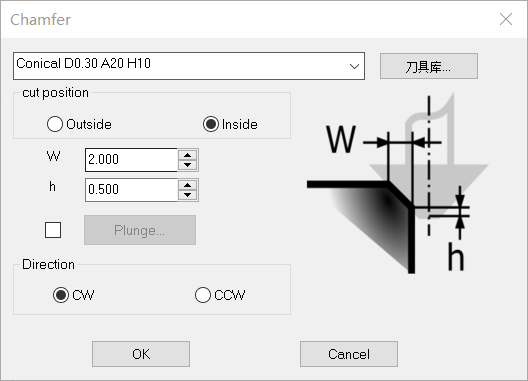Expand the tool selection dropdown arrow
Image resolution: width=528 pixels, height=381 pixels.
tap(354, 66)
